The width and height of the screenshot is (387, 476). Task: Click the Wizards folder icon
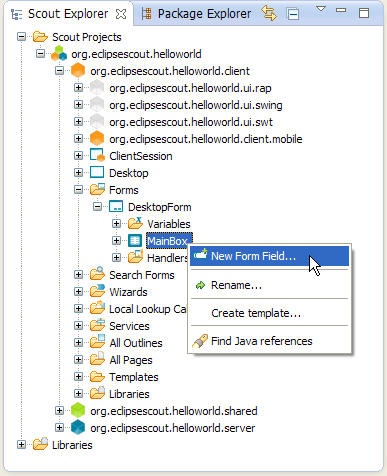(x=97, y=291)
